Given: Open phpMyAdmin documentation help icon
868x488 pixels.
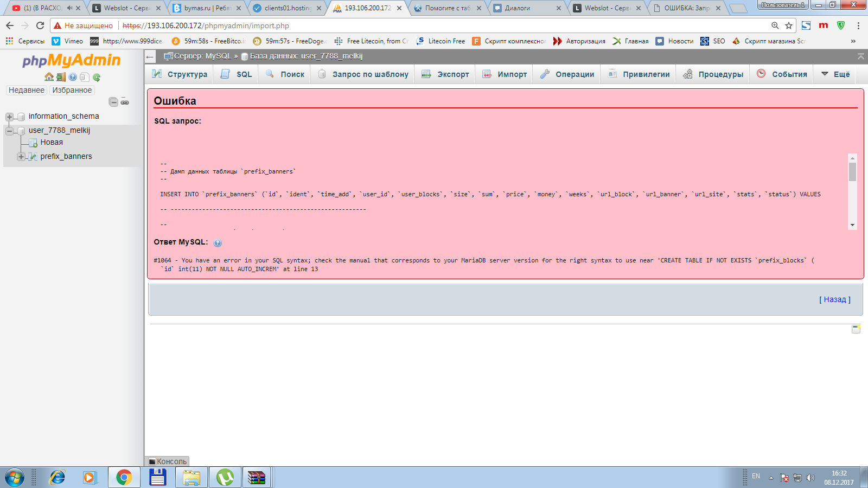Looking at the screenshot, I should click(x=73, y=77).
